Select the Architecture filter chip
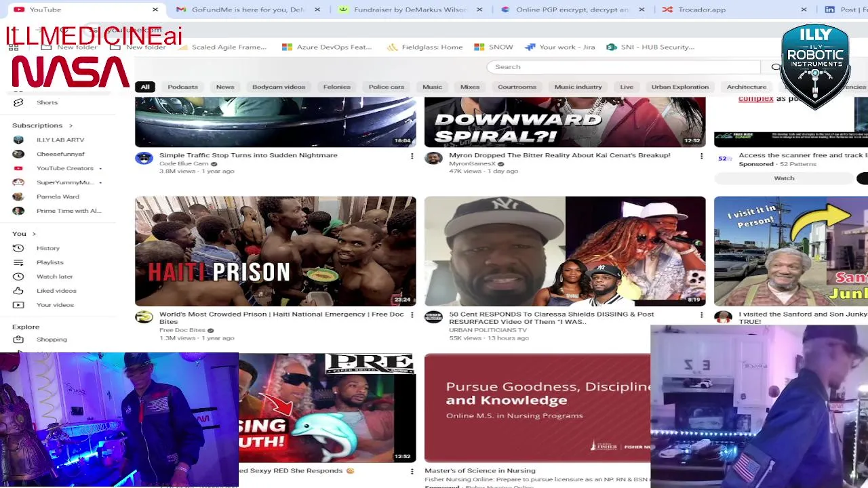This screenshot has height=488, width=868. [747, 87]
